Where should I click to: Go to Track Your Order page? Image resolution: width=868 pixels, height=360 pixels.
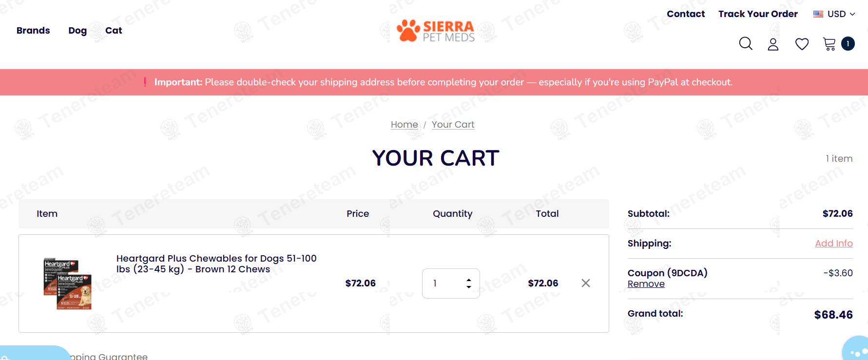758,14
